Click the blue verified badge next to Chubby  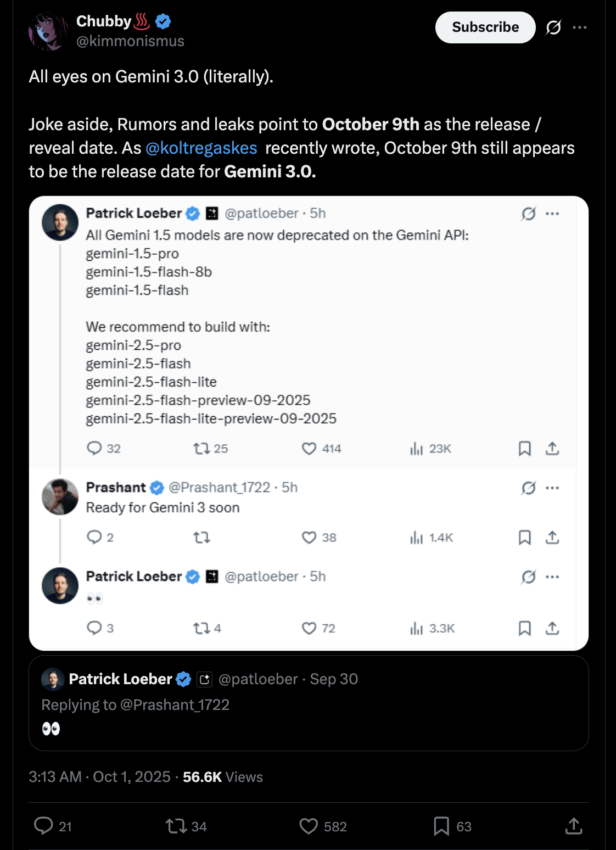click(163, 21)
